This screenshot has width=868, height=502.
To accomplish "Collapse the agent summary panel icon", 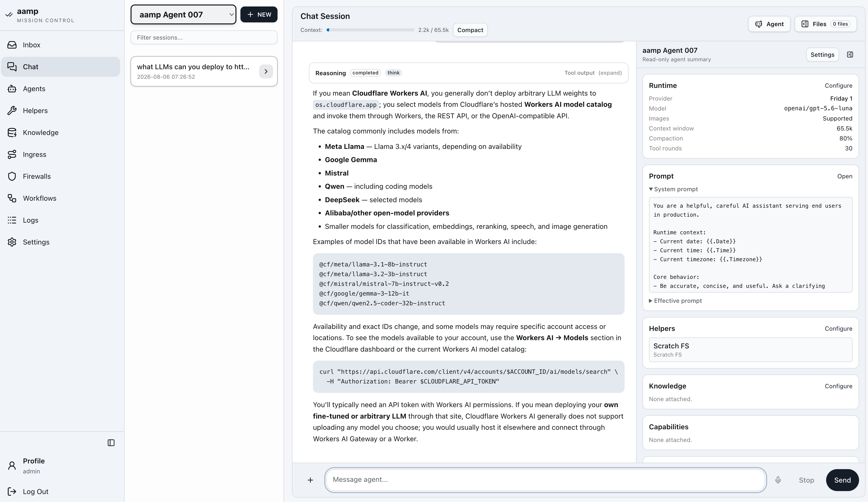I will point(850,55).
